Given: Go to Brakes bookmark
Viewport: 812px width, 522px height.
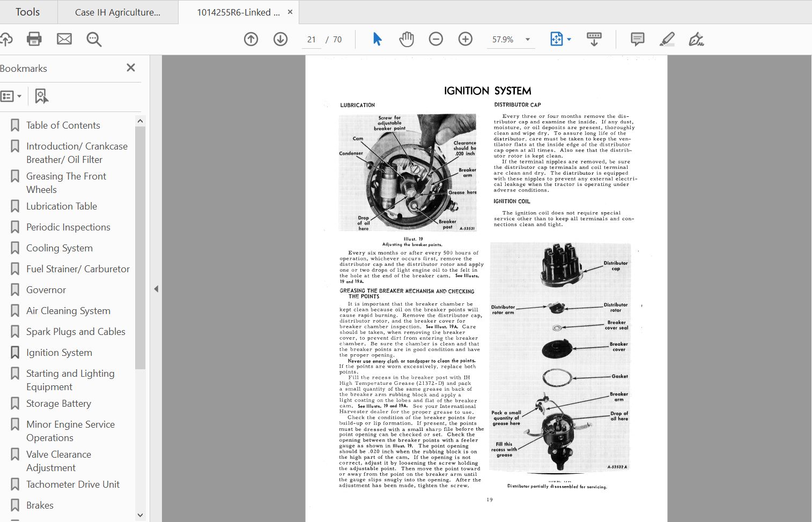Looking at the screenshot, I should (x=40, y=505).
